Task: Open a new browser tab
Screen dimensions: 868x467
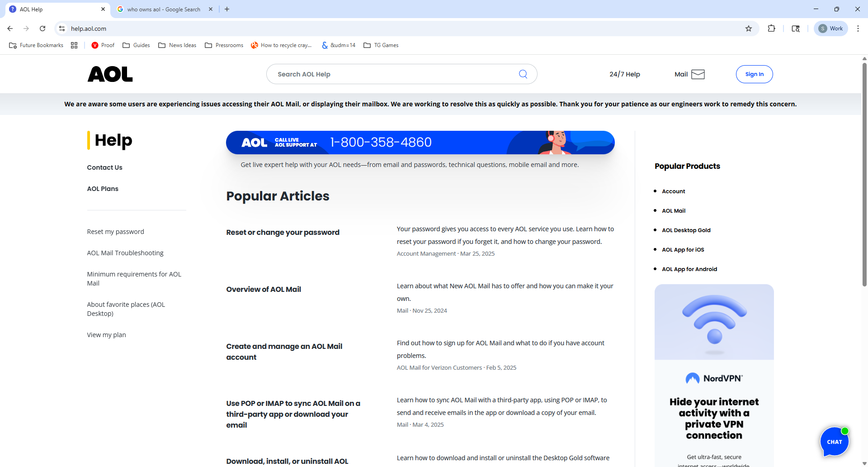Action: click(x=227, y=9)
